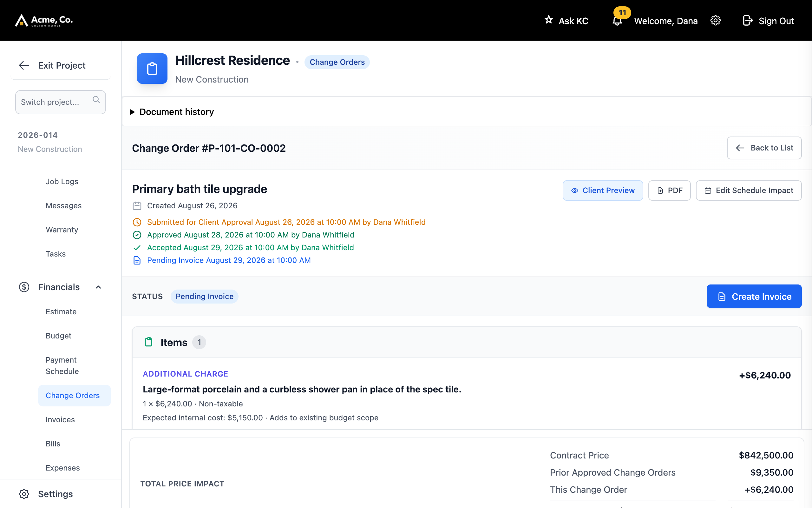Click the Financials dollar icon
The width and height of the screenshot is (812, 508).
[x=24, y=287]
